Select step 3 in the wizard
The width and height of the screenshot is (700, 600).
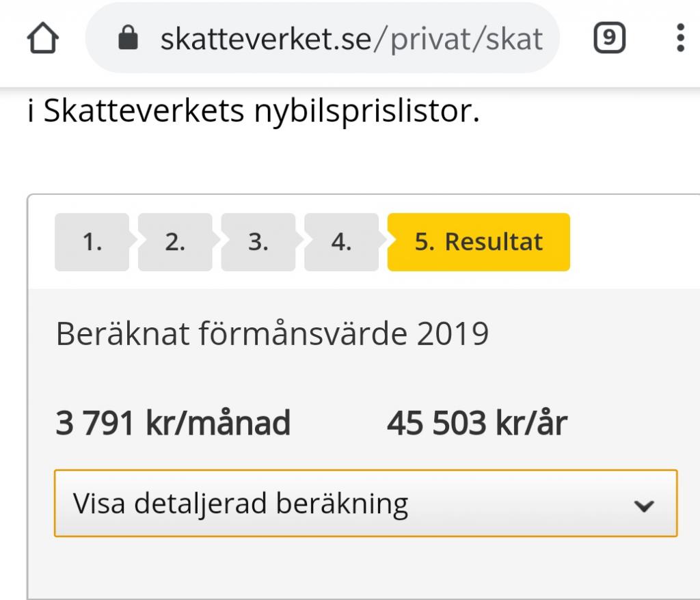point(258,242)
